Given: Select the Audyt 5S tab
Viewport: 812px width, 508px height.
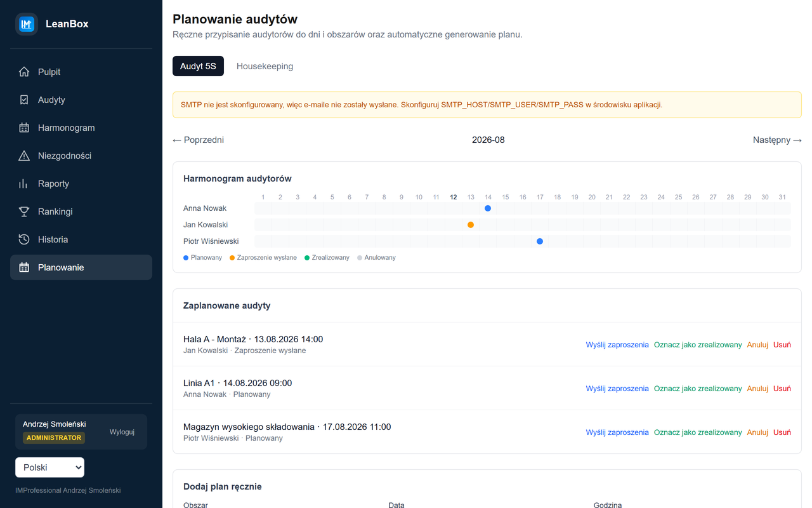Looking at the screenshot, I should click(198, 66).
